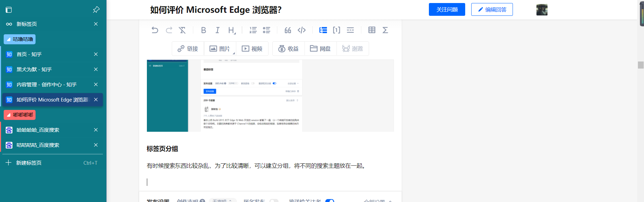Click the page vertical scrollbar thumb
This screenshot has width=644, height=202.
[641, 65]
